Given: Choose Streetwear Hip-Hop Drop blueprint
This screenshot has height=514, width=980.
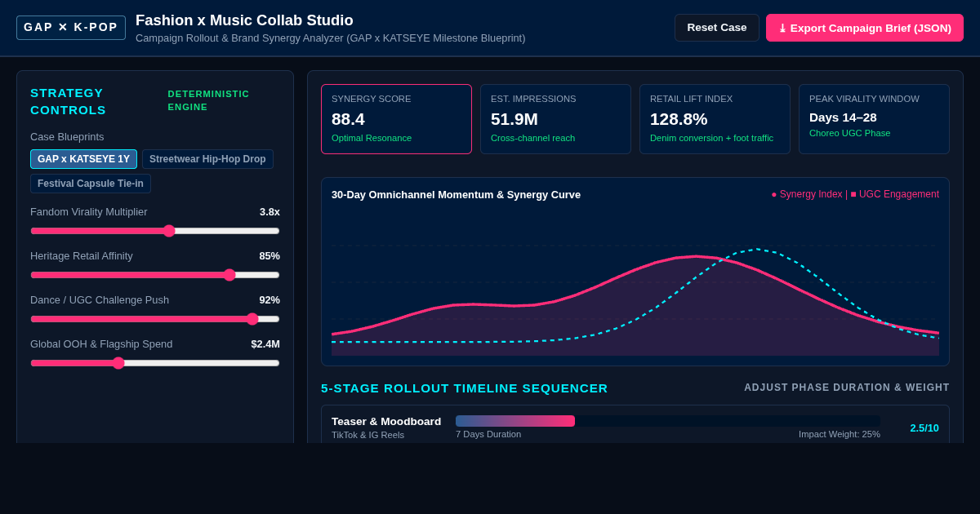Looking at the screenshot, I should click(x=207, y=159).
